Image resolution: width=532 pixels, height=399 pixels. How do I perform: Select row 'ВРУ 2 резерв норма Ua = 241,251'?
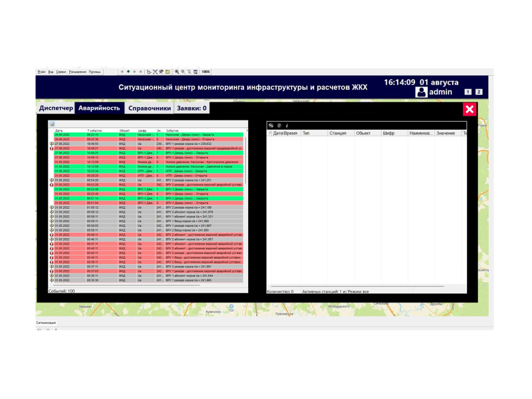click(x=148, y=180)
